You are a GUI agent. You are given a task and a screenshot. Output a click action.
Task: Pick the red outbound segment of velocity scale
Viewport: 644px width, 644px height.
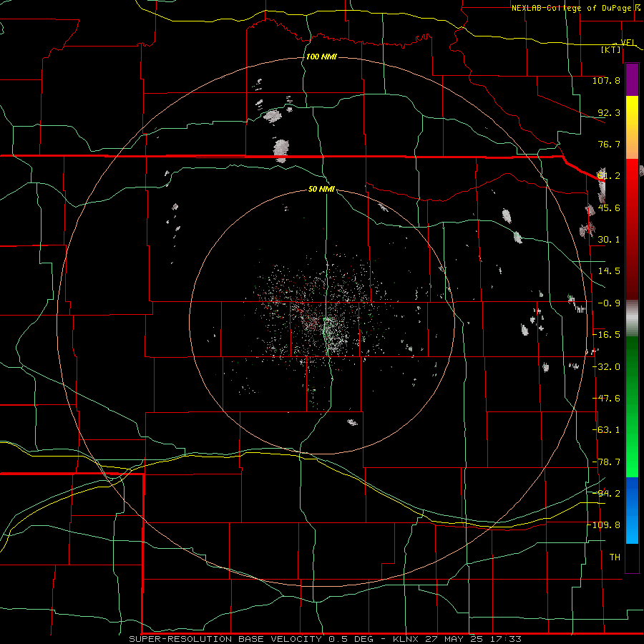pos(632,229)
